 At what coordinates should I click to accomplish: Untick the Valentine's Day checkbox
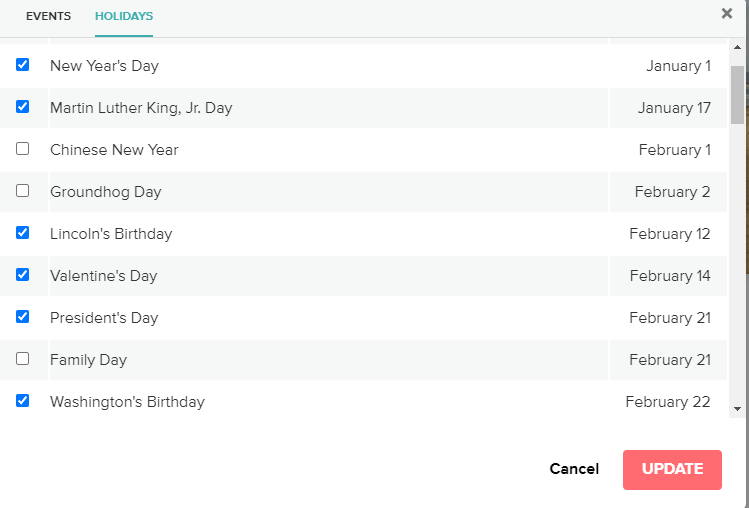pos(22,275)
